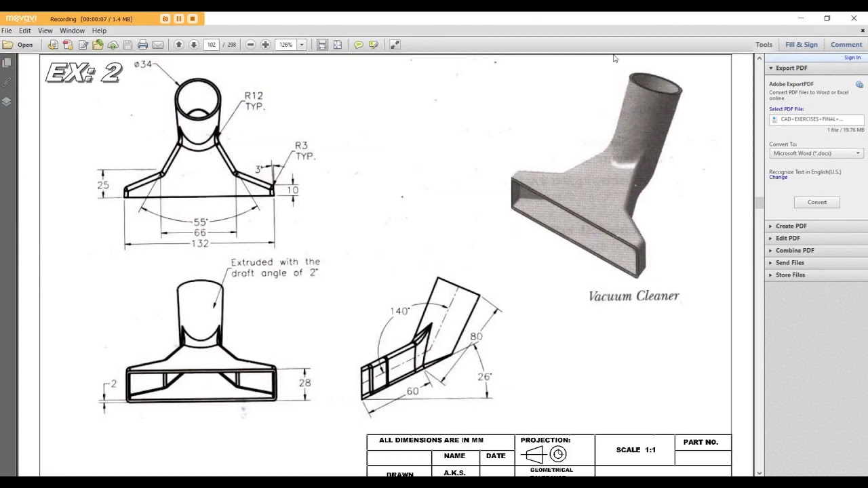Open the Tools pane
The image size is (868, 488).
click(x=764, y=45)
